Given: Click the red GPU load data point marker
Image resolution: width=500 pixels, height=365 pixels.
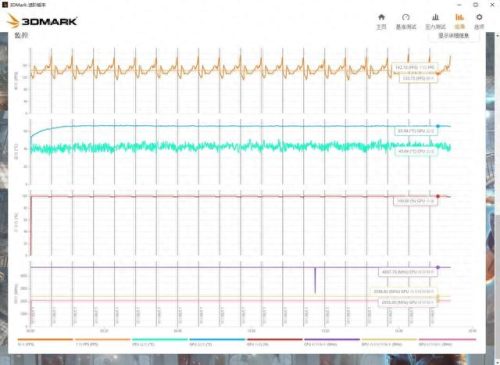Looking at the screenshot, I should pyautogui.click(x=438, y=196).
